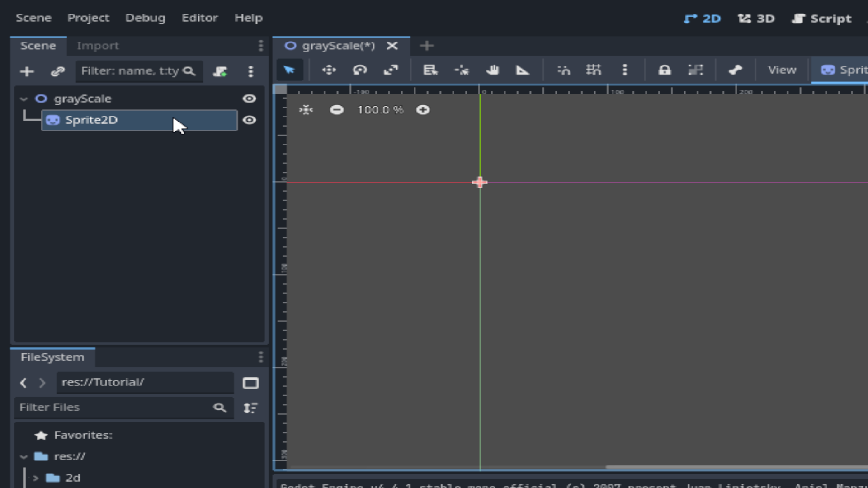Collapse the grayScale node tree
The height and width of the screenshot is (488, 868).
24,99
